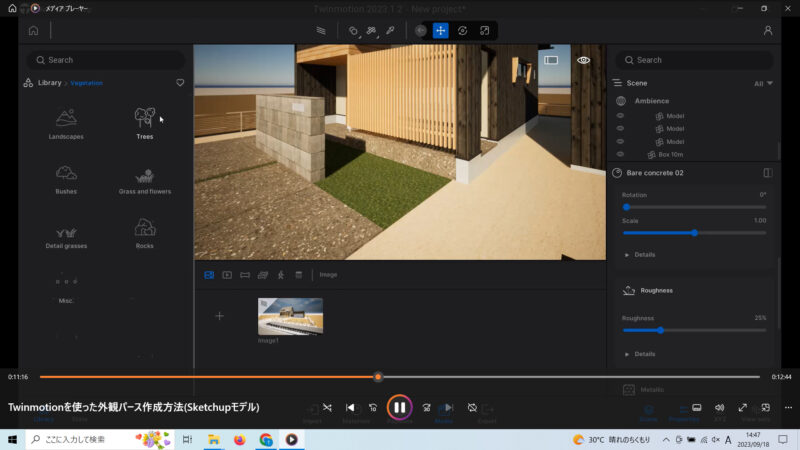Open the Detail grasses category
800x450 pixels.
click(66, 237)
